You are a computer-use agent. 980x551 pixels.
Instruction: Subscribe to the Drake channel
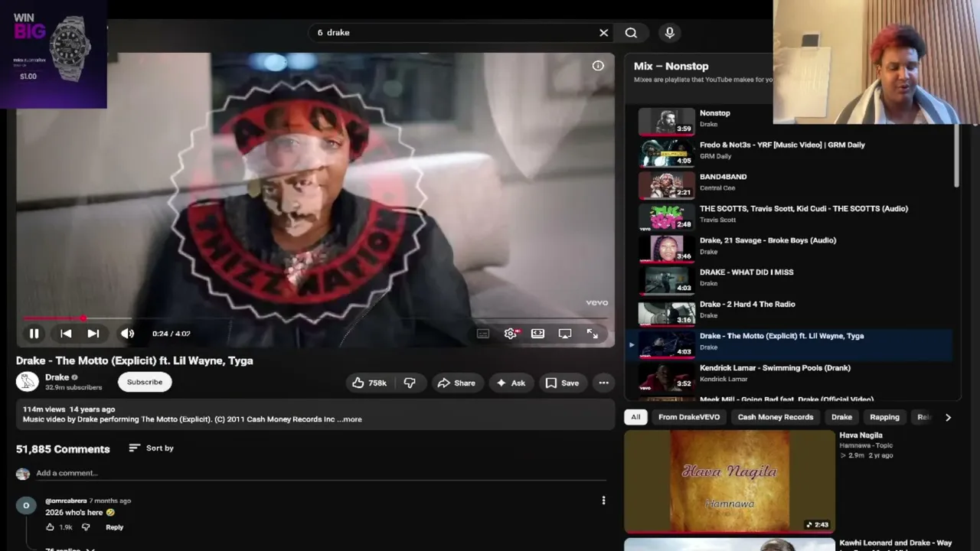click(x=145, y=382)
